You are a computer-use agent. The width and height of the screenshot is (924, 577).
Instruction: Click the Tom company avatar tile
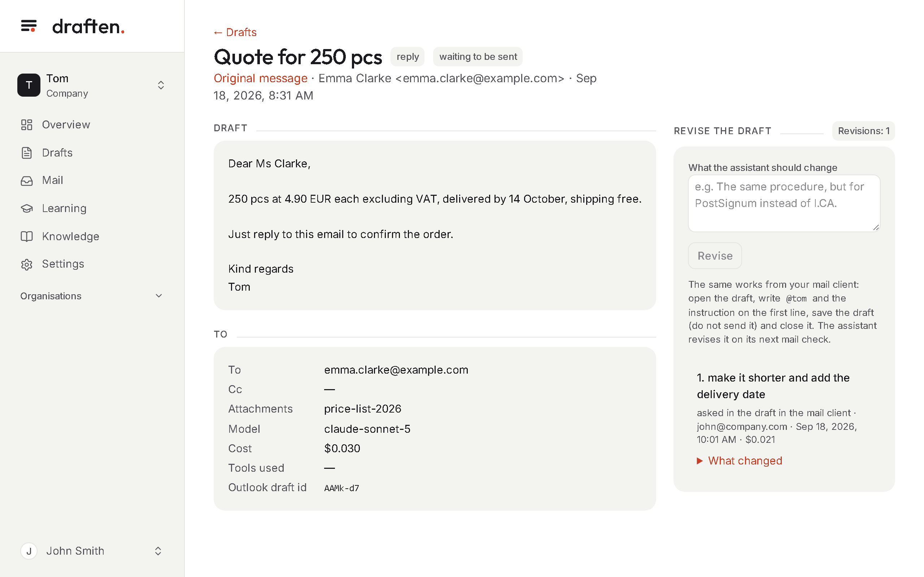coord(29,85)
